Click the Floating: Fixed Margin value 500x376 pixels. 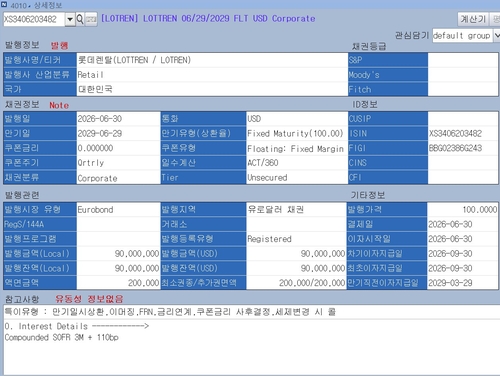click(x=295, y=149)
